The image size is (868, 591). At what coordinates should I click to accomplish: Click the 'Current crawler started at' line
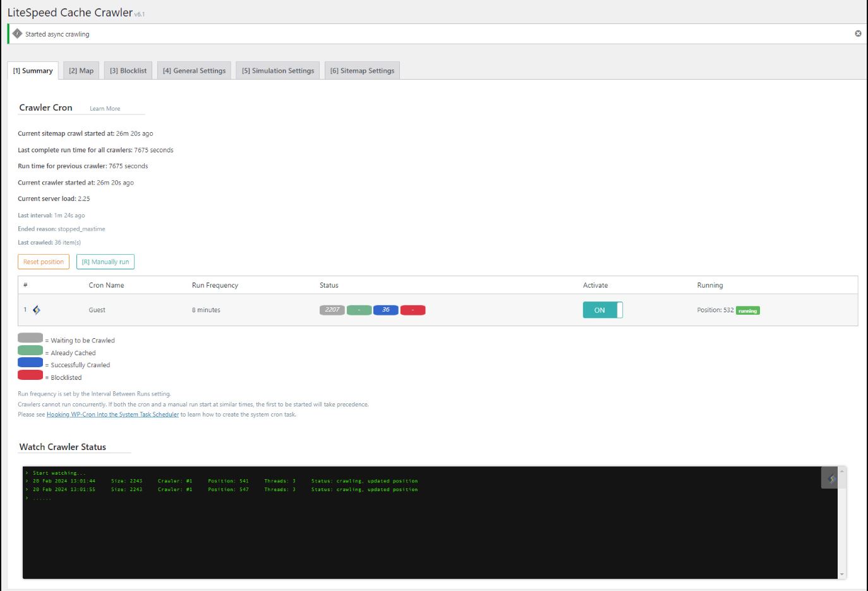pos(76,183)
